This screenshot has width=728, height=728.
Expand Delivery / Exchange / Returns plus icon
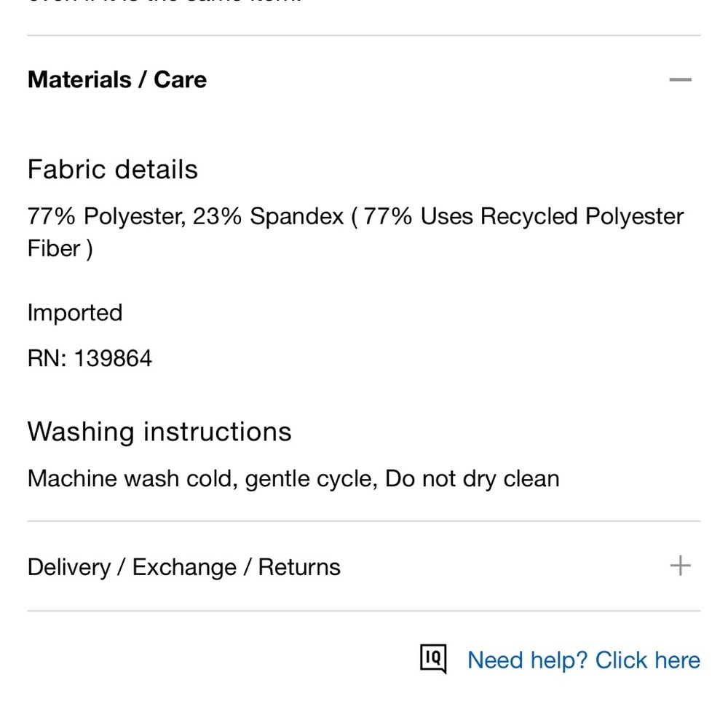[680, 566]
